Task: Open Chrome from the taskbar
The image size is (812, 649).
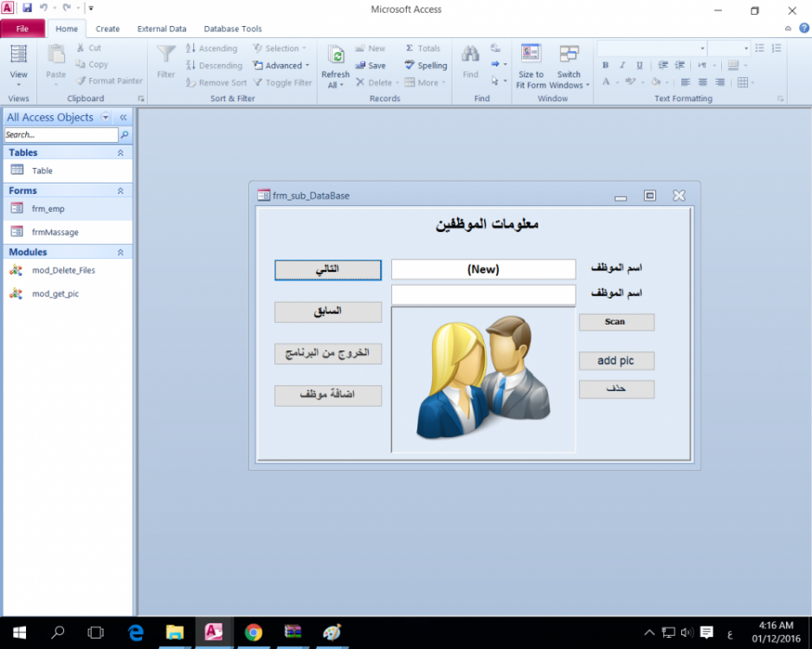Action: (254, 633)
